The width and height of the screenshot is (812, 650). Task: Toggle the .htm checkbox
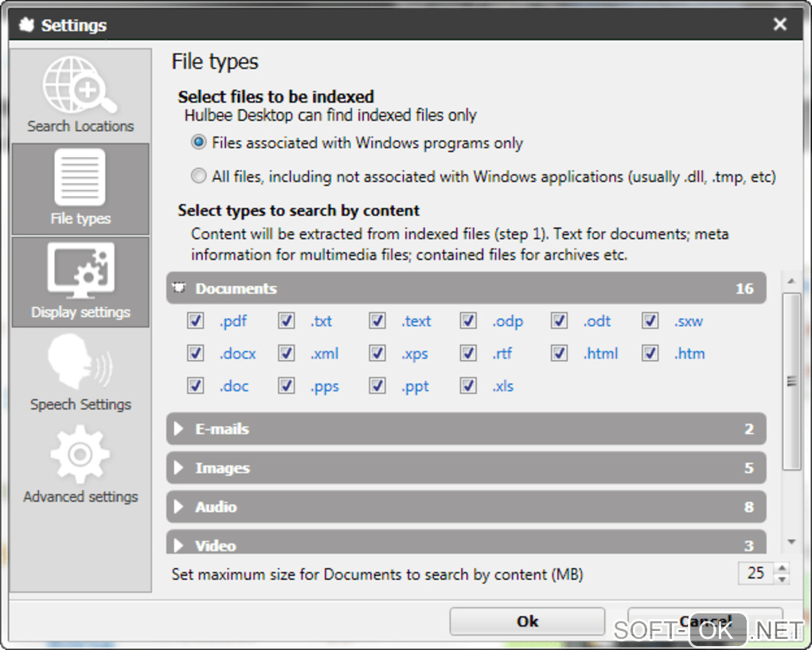coord(650,354)
